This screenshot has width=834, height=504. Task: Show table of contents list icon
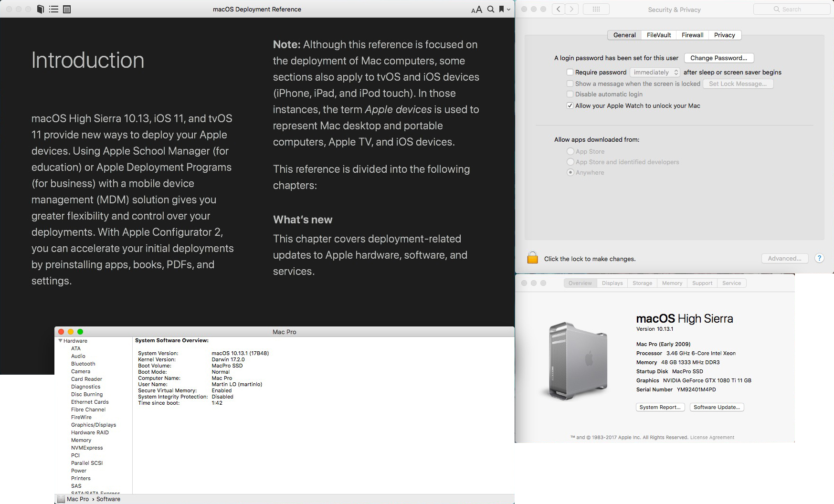[54, 9]
